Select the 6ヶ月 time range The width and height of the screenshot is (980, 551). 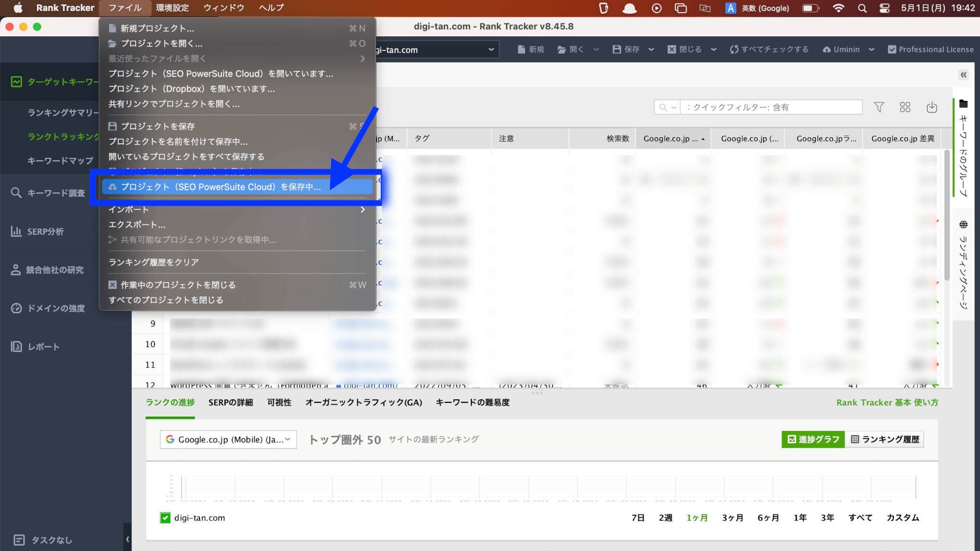(768, 518)
